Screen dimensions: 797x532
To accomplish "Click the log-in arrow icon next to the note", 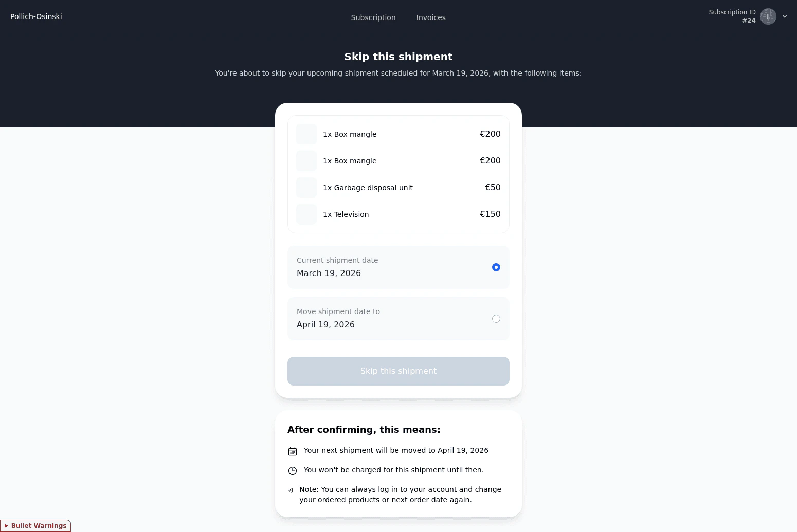I will 291,490.
